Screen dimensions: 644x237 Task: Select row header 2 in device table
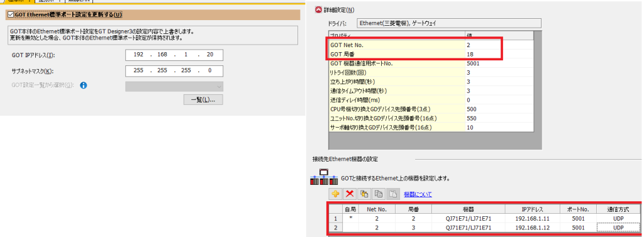335,227
